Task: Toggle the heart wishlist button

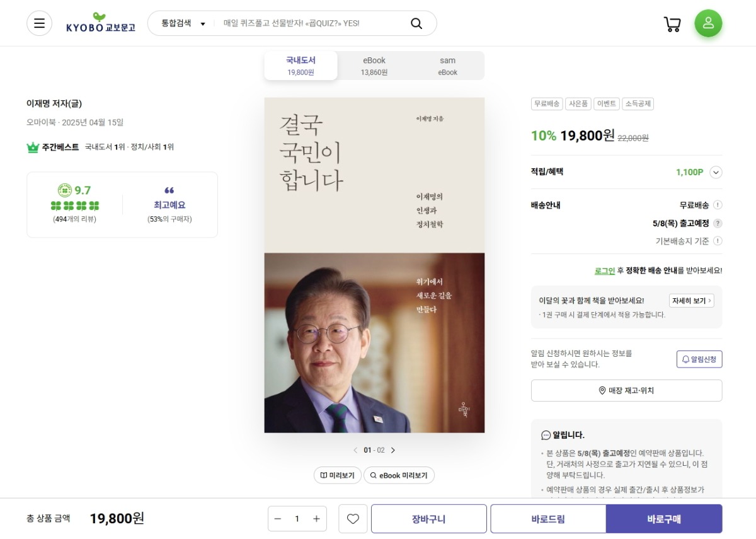Action: 353,519
